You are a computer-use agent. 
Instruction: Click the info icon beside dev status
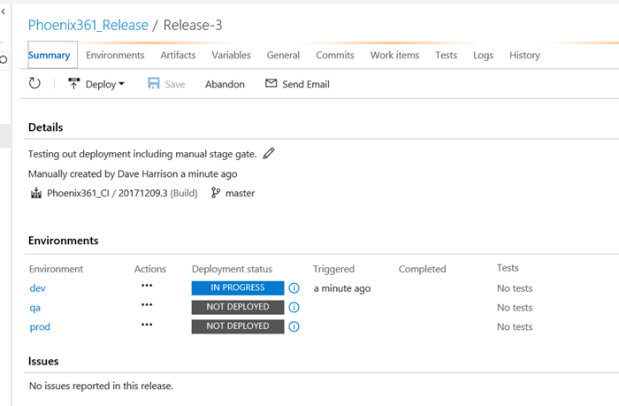coord(294,288)
